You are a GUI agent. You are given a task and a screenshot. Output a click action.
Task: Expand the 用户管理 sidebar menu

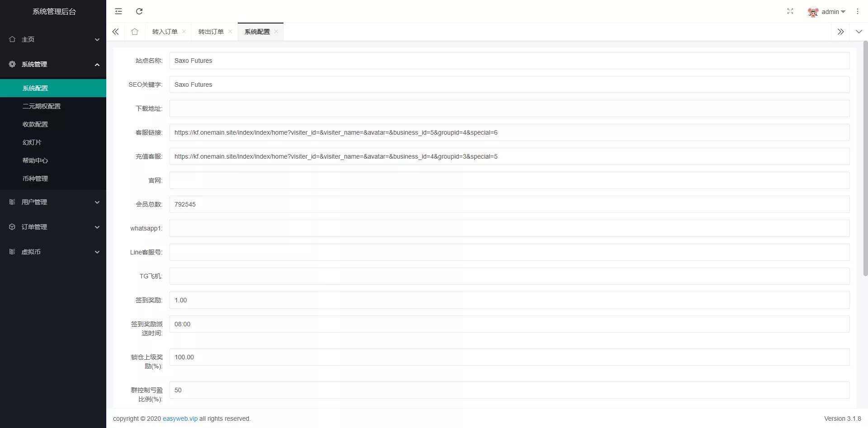[x=53, y=202]
